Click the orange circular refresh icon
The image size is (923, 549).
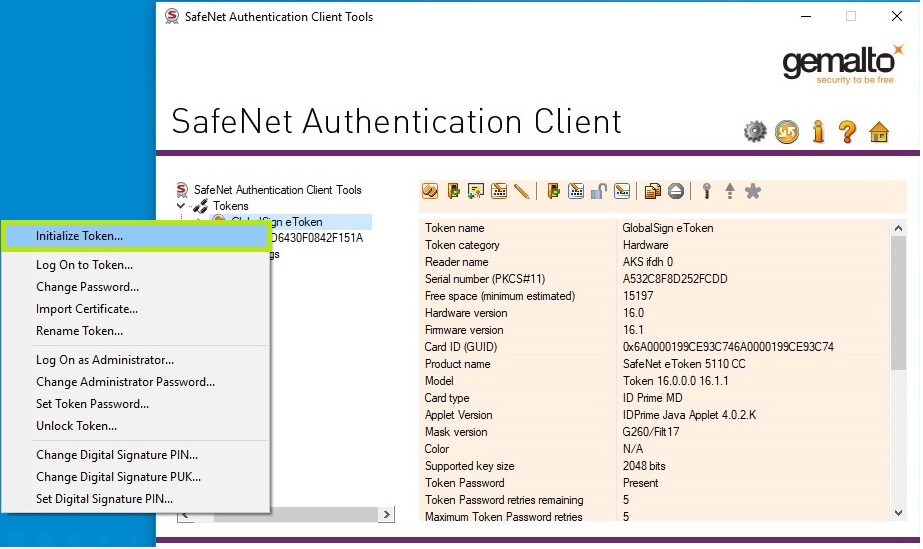(787, 132)
